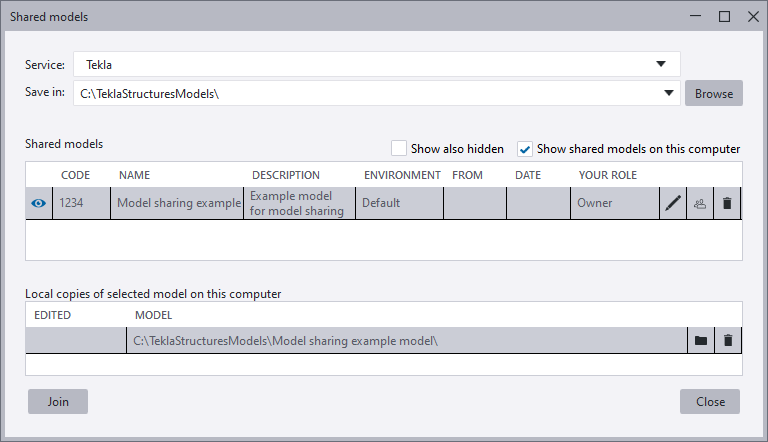768x442 pixels.
Task: Open the Save in folder dropdown arrow
Action: pyautogui.click(x=668, y=93)
